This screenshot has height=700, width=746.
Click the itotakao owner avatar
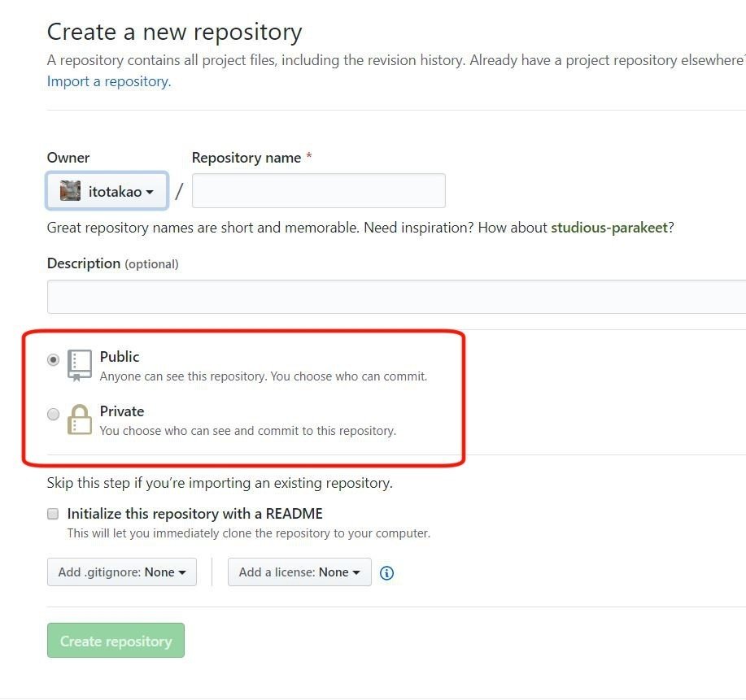(71, 191)
